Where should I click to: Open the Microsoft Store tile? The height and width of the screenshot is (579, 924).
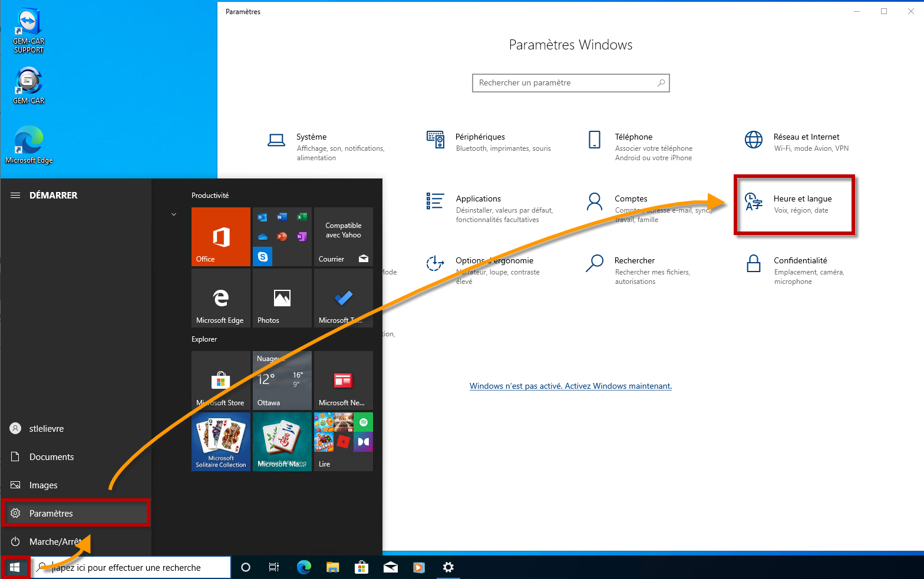(221, 381)
